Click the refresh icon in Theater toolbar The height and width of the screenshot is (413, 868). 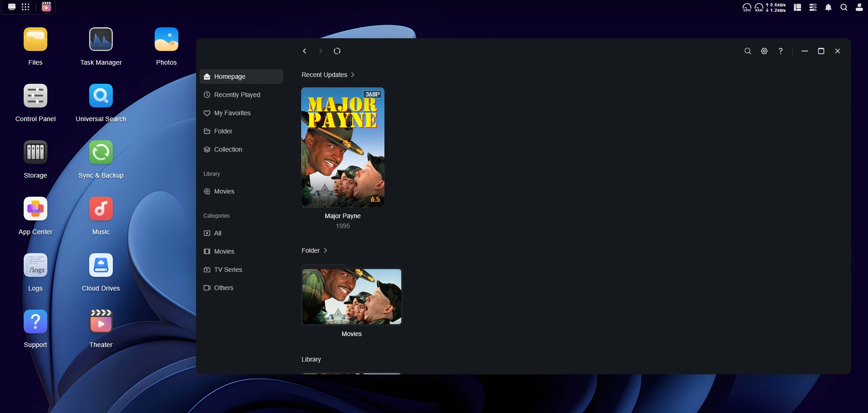(337, 51)
